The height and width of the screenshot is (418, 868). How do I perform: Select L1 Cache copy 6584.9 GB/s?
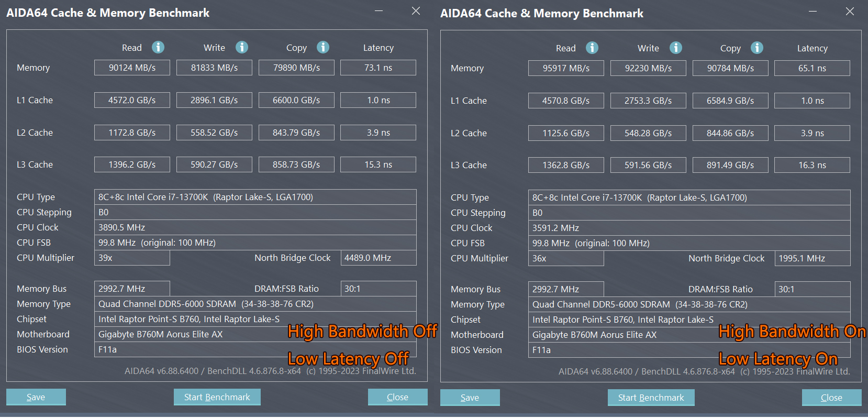(730, 101)
